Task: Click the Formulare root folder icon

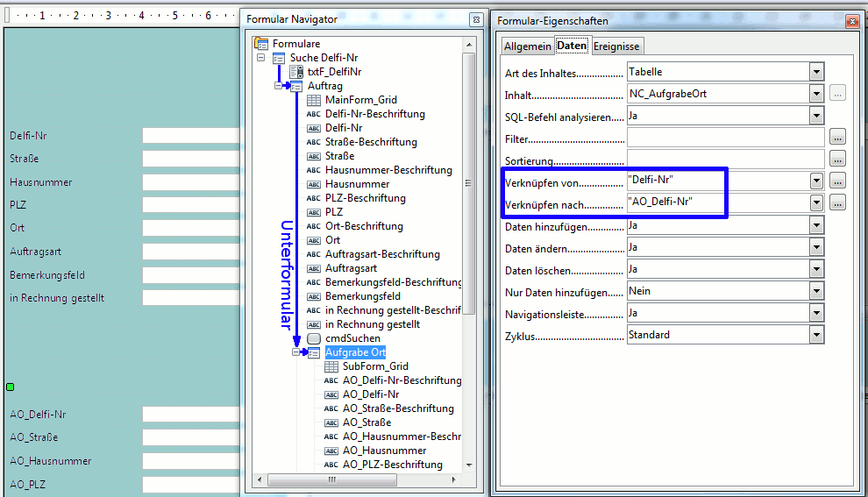Action: click(x=261, y=44)
